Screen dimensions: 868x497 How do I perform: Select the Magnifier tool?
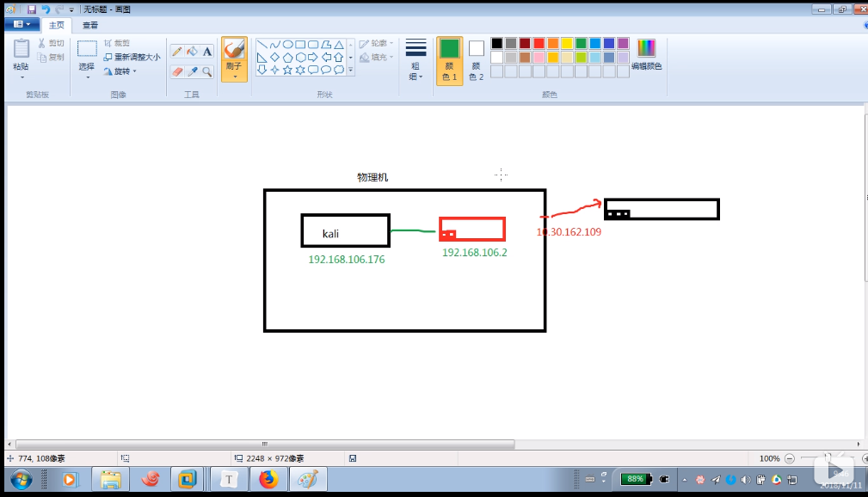(207, 71)
